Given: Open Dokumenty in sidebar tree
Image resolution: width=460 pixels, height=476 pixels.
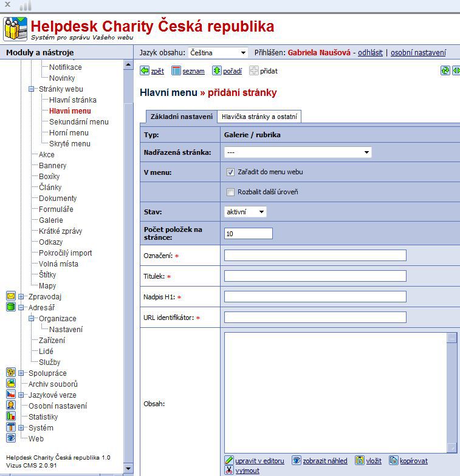Looking at the screenshot, I should (x=58, y=198).
